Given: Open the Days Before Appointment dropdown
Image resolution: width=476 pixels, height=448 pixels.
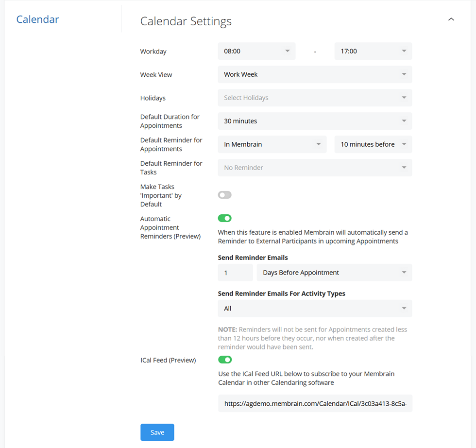Looking at the screenshot, I should point(334,273).
